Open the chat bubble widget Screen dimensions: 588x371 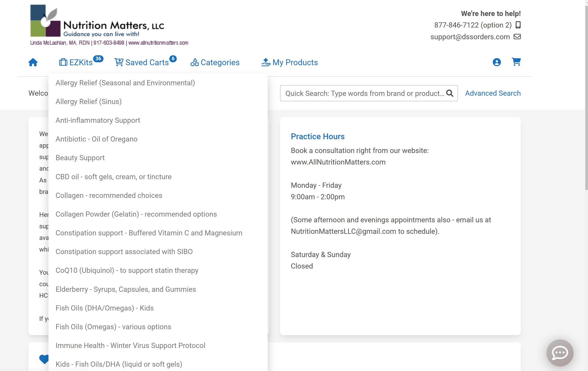coord(559,352)
